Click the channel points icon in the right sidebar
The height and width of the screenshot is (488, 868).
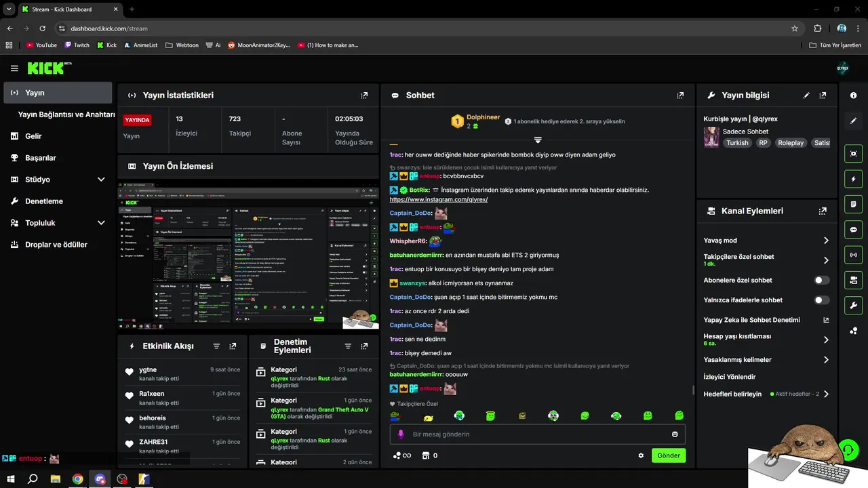tap(853, 331)
